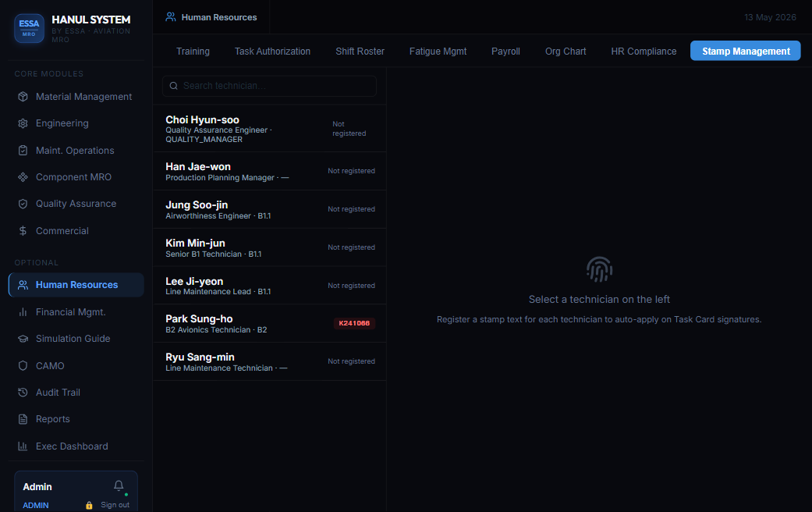Click the Exec Dashboard chart icon

point(23,446)
